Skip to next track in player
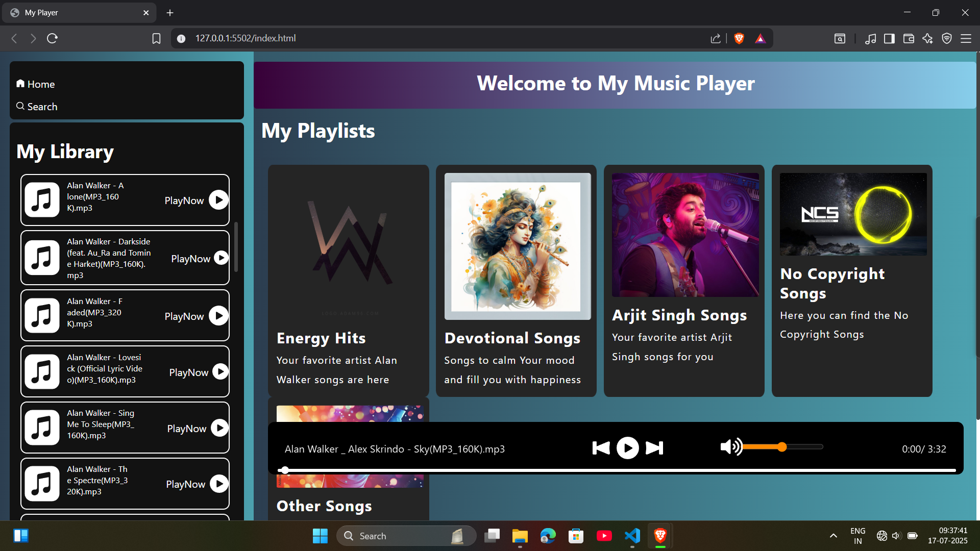 pos(654,448)
